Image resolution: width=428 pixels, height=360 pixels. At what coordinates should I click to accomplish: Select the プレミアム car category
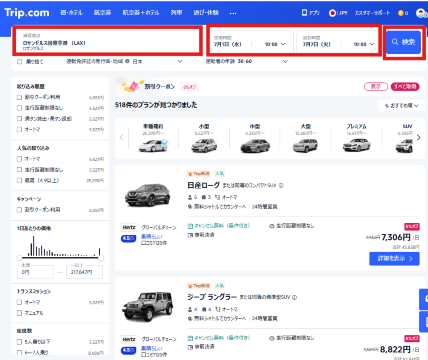tap(356, 138)
